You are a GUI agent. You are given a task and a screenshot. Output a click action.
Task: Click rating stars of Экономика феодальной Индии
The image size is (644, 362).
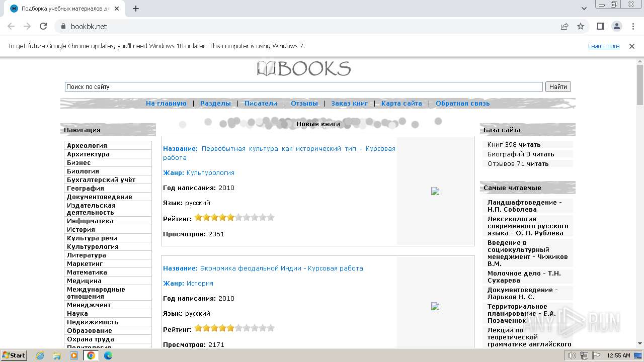coord(234,328)
